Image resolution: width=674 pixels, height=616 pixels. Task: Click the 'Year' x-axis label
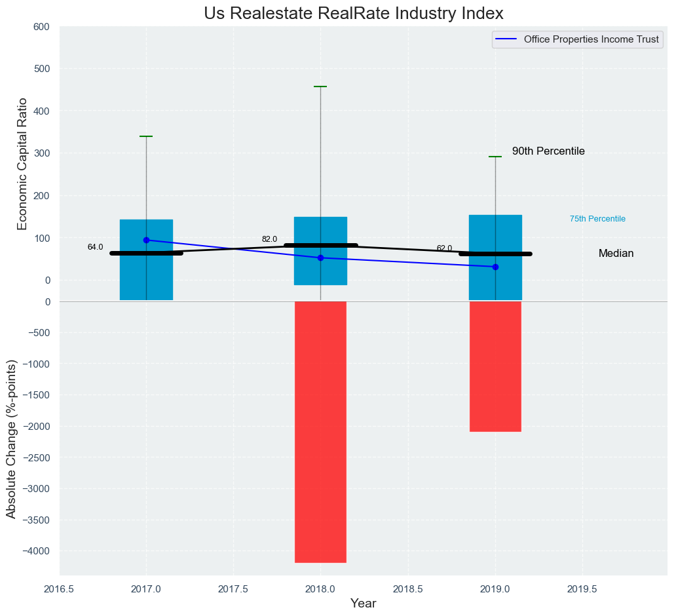pos(363,604)
